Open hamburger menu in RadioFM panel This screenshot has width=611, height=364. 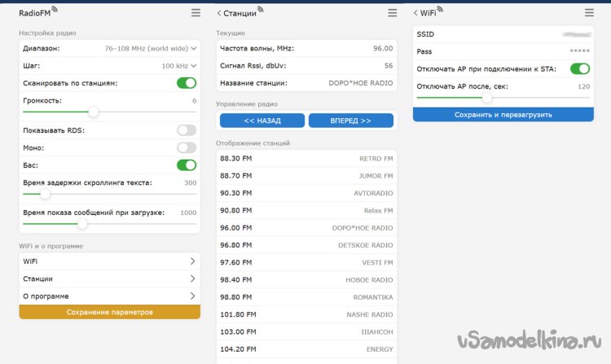pyautogui.click(x=195, y=13)
